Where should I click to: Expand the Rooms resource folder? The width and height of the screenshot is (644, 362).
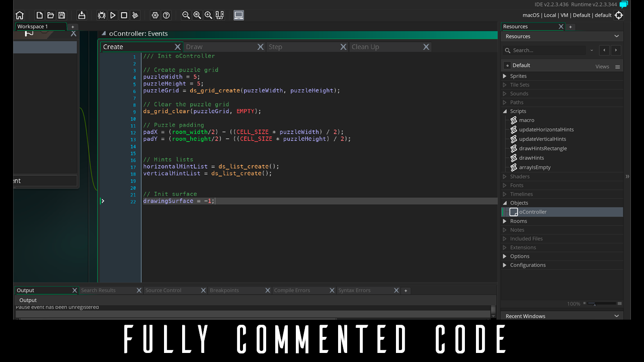[505, 221]
